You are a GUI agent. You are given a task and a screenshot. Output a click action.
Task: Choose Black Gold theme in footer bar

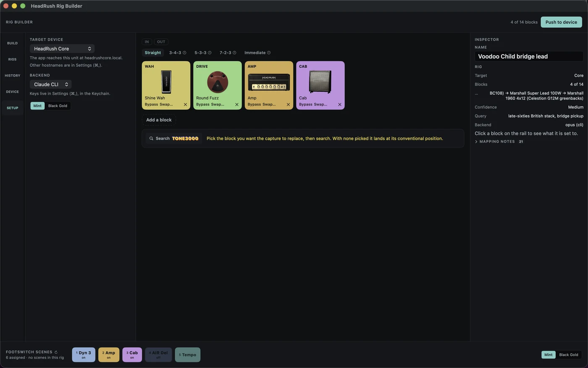tap(569, 355)
